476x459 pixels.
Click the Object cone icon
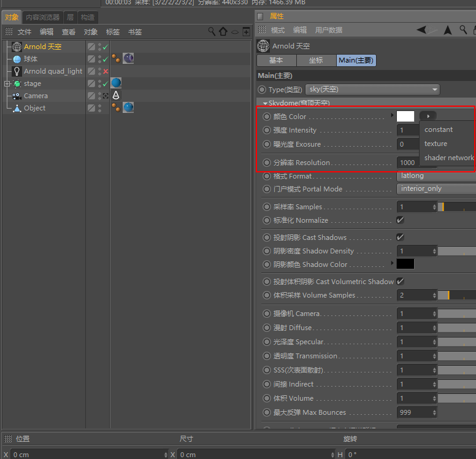(x=17, y=109)
